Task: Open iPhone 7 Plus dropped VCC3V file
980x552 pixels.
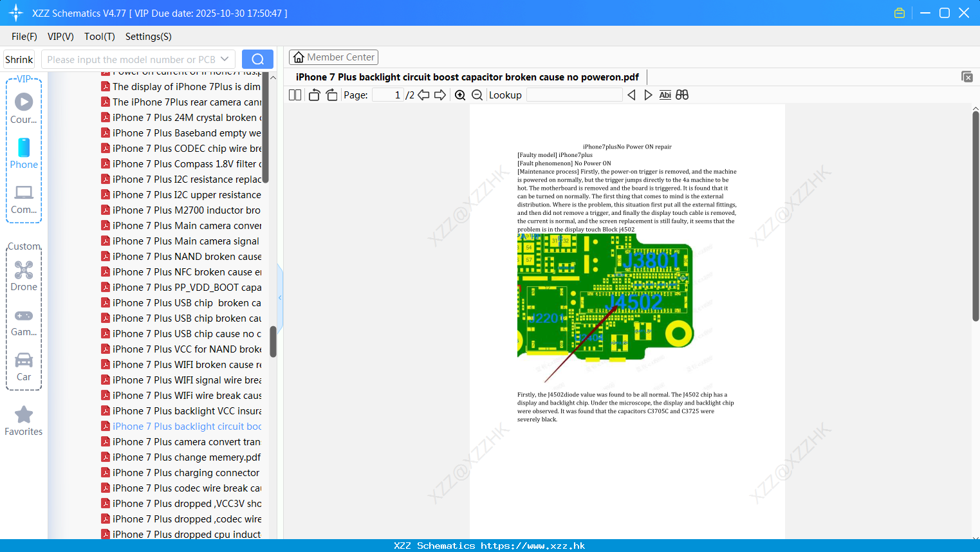Action: 181,504
